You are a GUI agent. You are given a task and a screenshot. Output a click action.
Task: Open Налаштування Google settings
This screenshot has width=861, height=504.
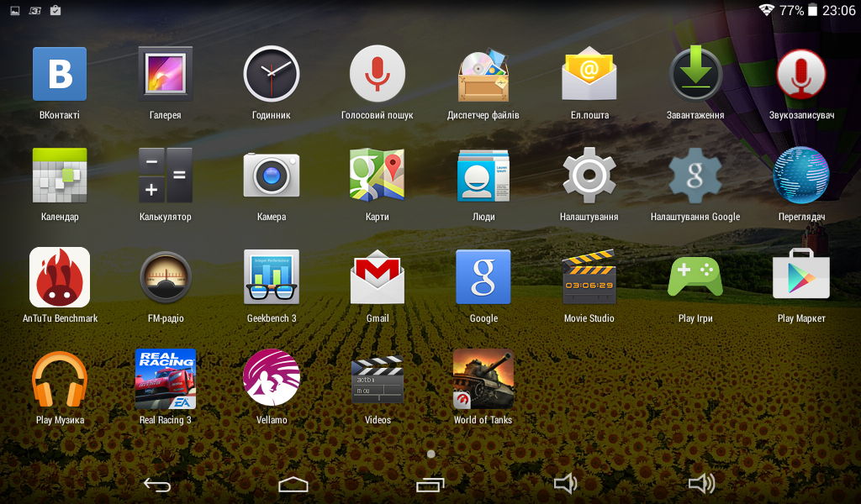click(695, 176)
